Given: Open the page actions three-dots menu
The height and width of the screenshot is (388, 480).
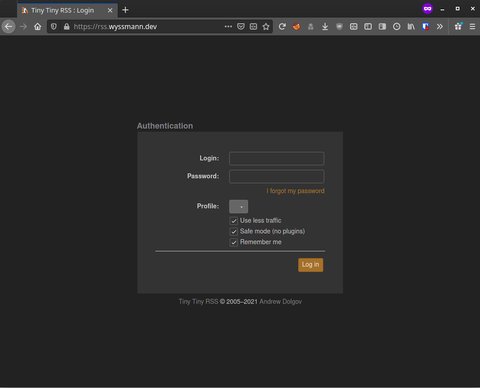Looking at the screenshot, I should click(x=228, y=26).
